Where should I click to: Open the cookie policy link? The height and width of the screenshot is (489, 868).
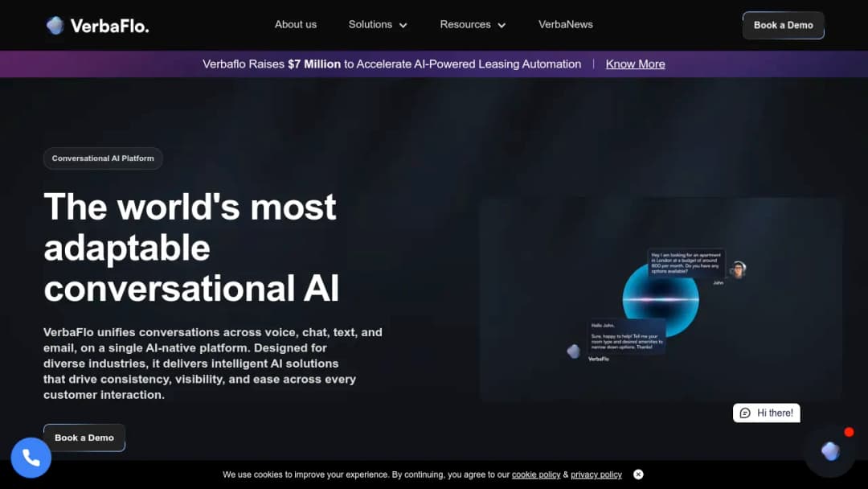point(536,475)
